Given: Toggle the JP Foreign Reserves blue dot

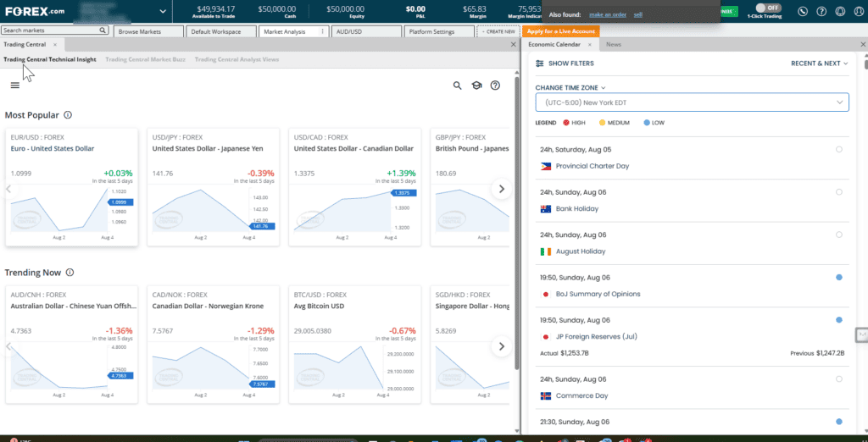Looking at the screenshot, I should point(838,320).
